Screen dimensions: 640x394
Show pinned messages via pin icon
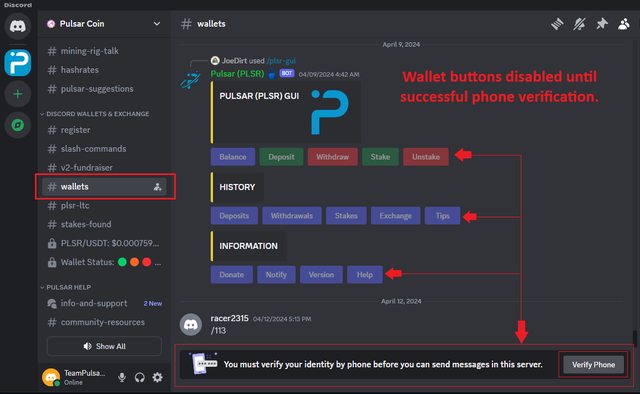tap(602, 24)
